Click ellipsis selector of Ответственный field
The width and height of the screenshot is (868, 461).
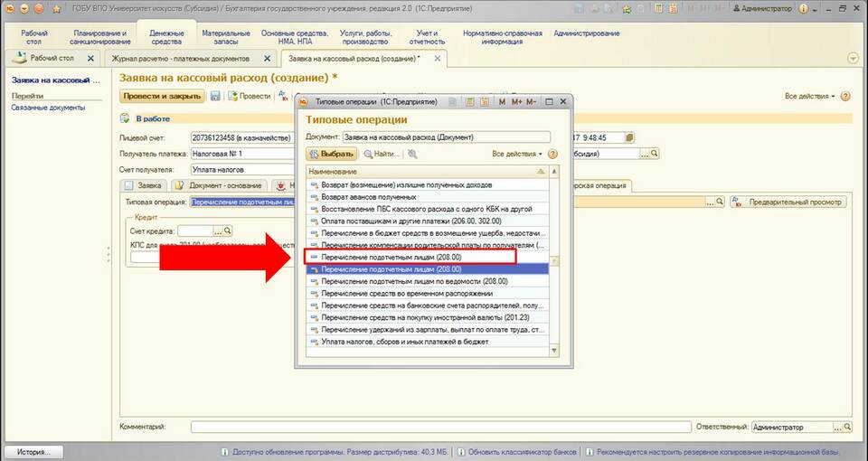[838, 428]
